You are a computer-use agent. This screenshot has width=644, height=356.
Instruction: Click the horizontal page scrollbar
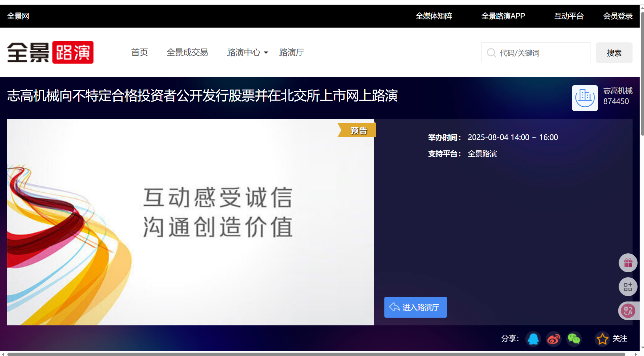[x=316, y=354]
